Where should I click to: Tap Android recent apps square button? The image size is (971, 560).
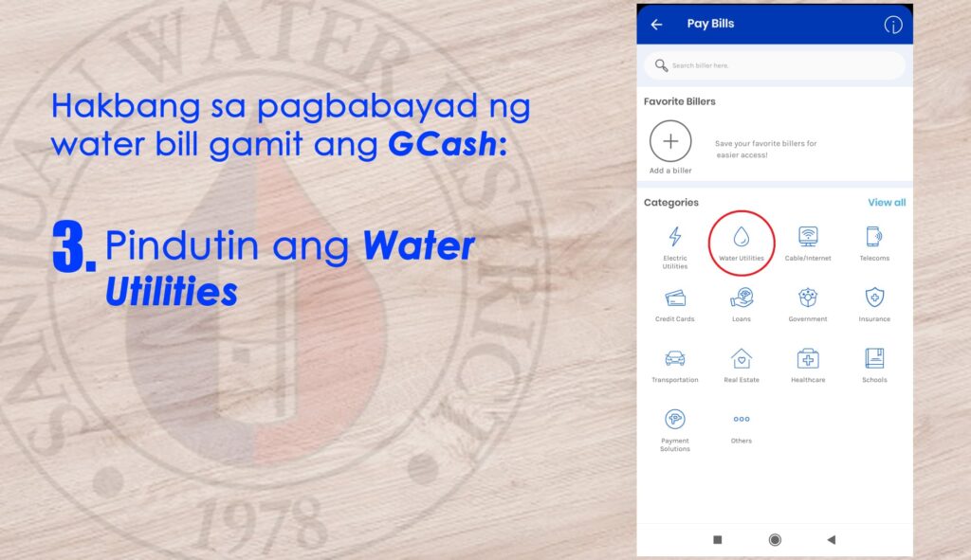tap(717, 539)
